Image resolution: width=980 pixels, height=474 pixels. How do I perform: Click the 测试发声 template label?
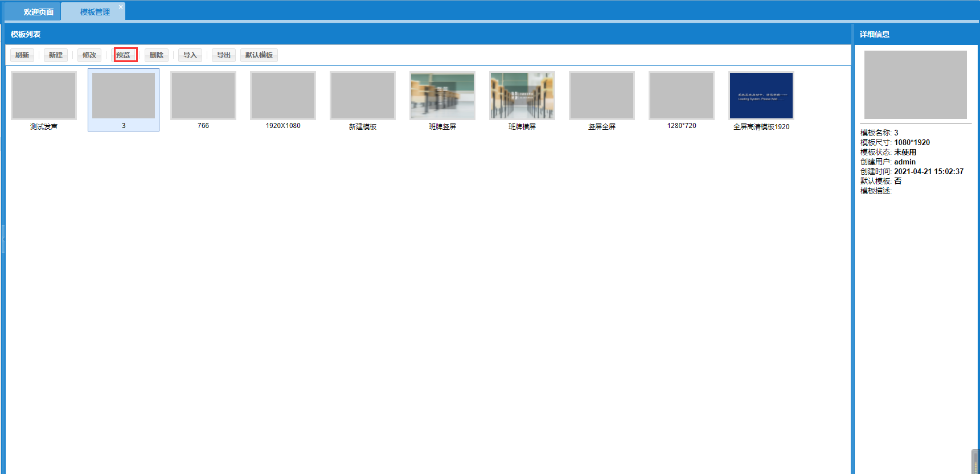(x=44, y=127)
